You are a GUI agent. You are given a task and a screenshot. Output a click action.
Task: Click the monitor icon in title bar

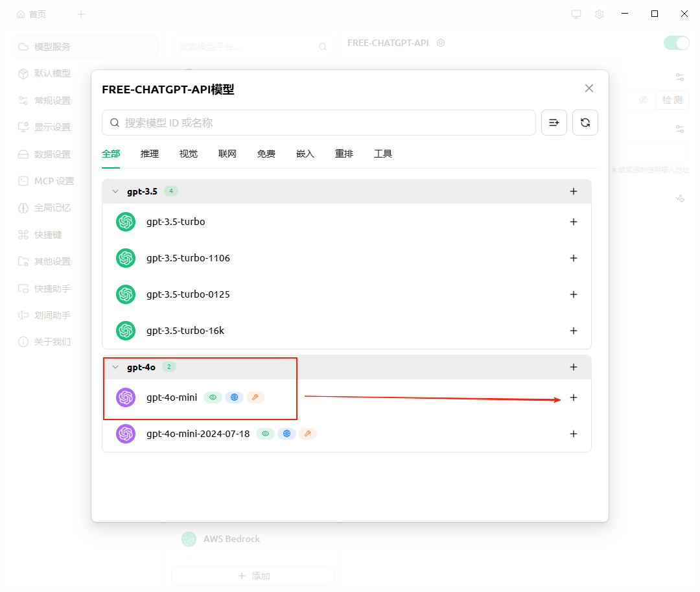[576, 14]
